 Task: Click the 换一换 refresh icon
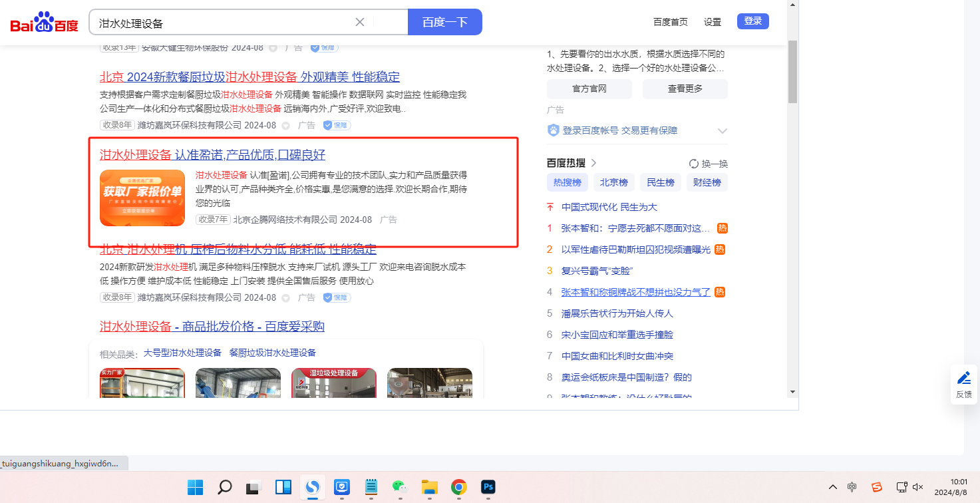pos(694,164)
